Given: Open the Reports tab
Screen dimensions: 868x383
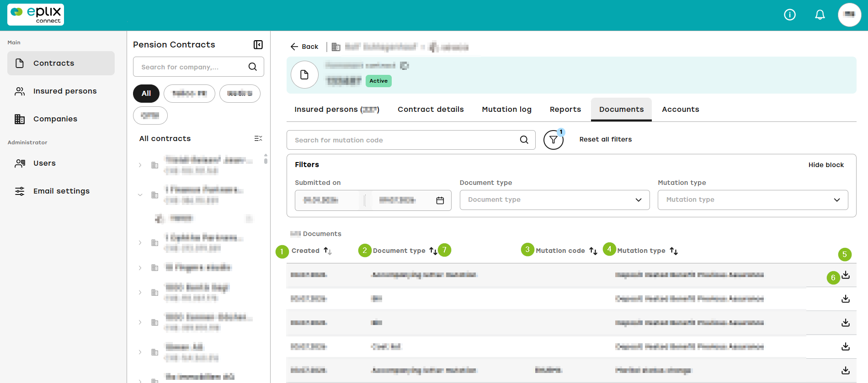Looking at the screenshot, I should (x=565, y=110).
